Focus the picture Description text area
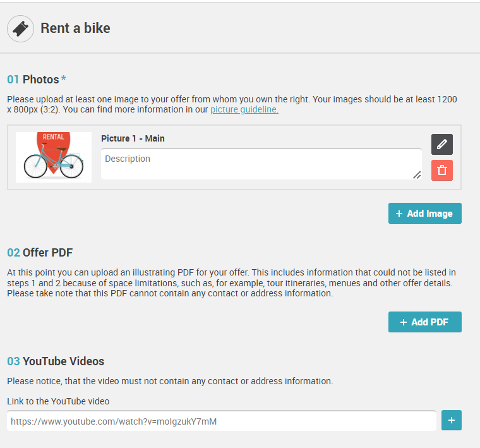480x448 pixels. [261, 164]
